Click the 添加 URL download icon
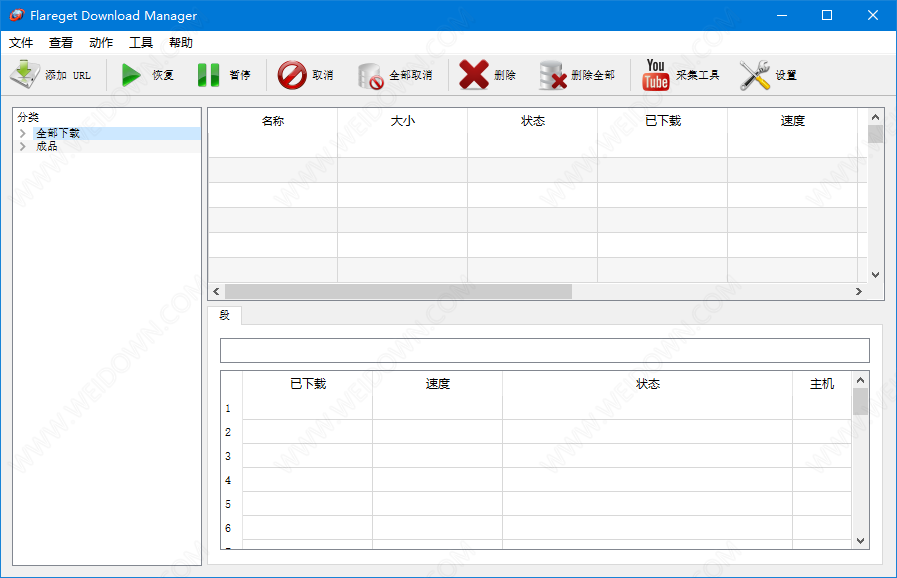 pyautogui.click(x=25, y=75)
